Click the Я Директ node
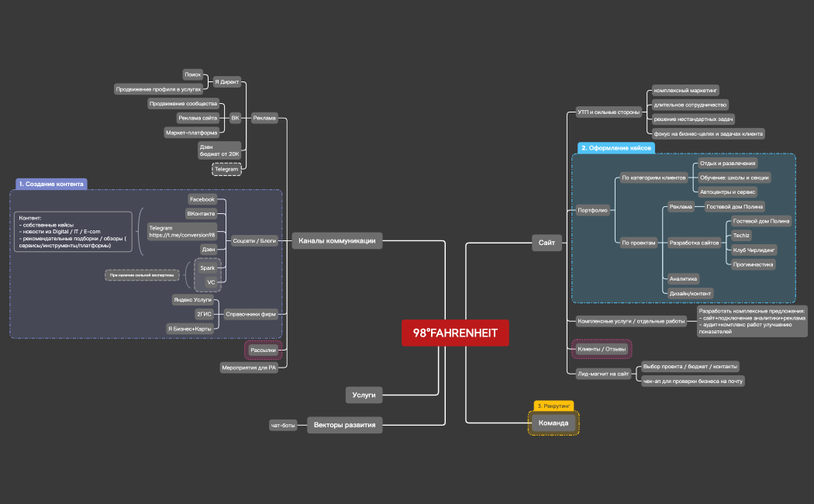This screenshot has height=504, width=814. [x=226, y=81]
